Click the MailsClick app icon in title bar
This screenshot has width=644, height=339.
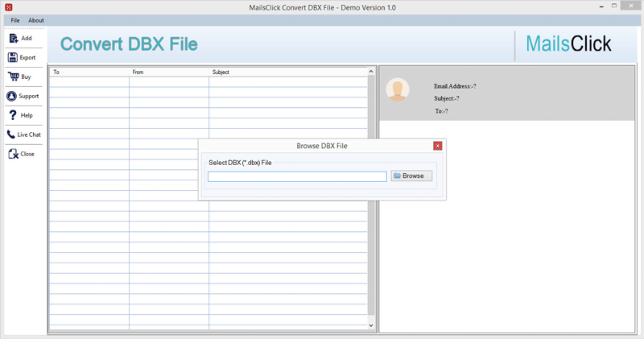(x=9, y=7)
